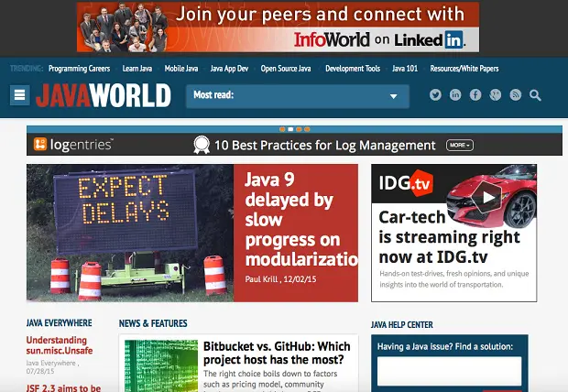Open the RSS feed icon
The image size is (568, 392).
pos(516,95)
